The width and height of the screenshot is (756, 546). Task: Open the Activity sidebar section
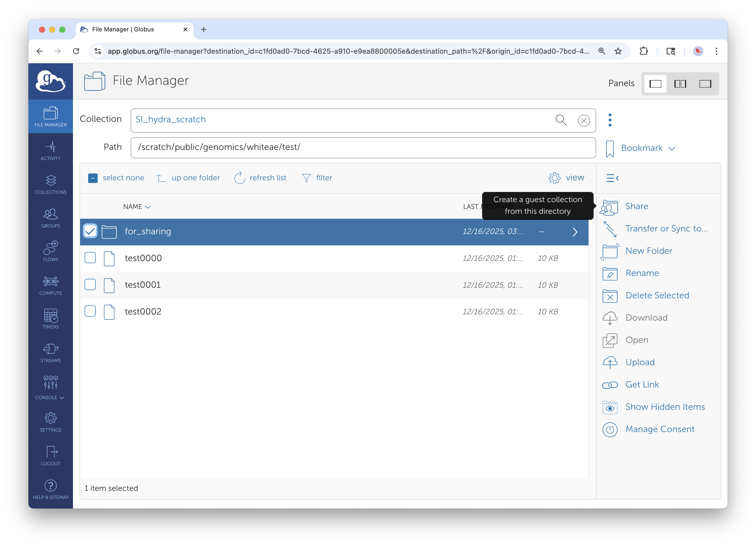pyautogui.click(x=51, y=151)
